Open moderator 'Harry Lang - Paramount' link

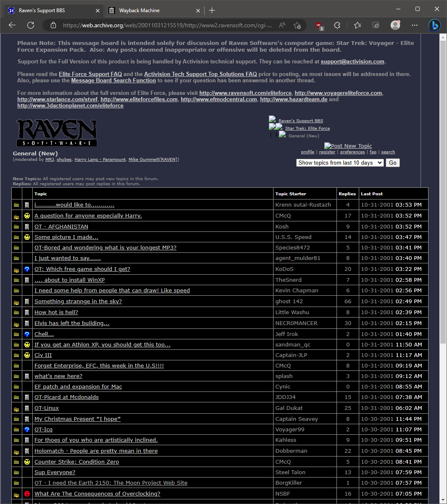pyautogui.click(x=100, y=160)
